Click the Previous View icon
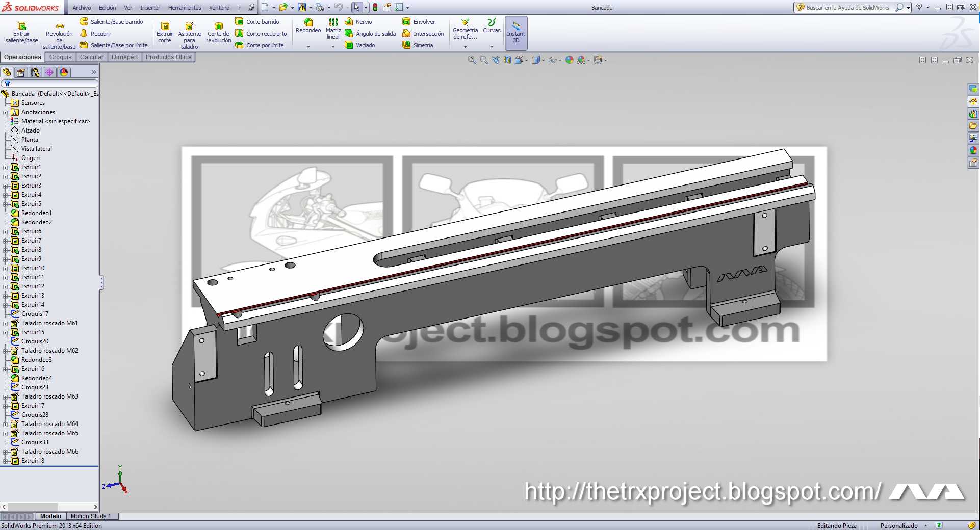This screenshot has width=980, height=530. pos(496,60)
